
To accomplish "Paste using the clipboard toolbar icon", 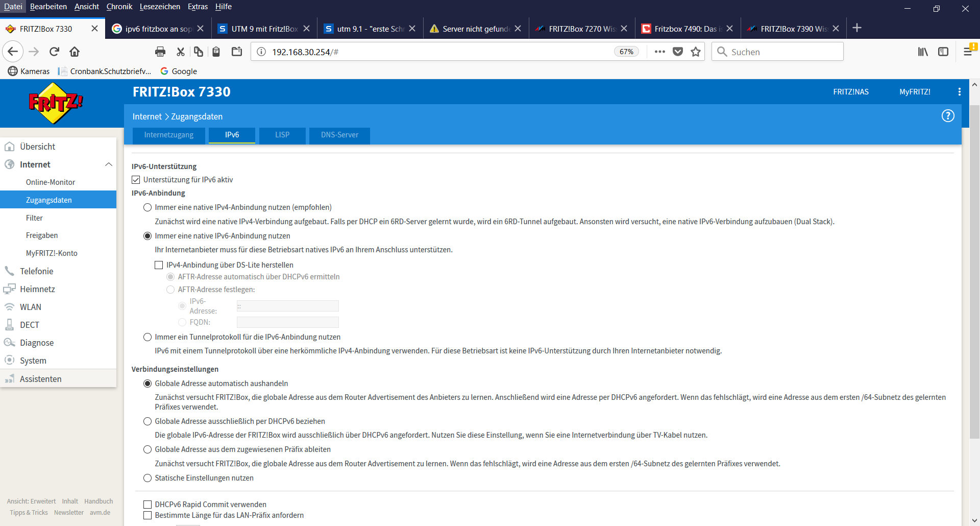I will pos(216,52).
